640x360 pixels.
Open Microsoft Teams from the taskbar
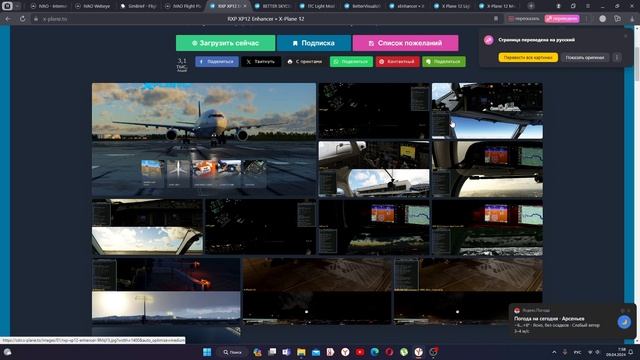click(x=286, y=352)
